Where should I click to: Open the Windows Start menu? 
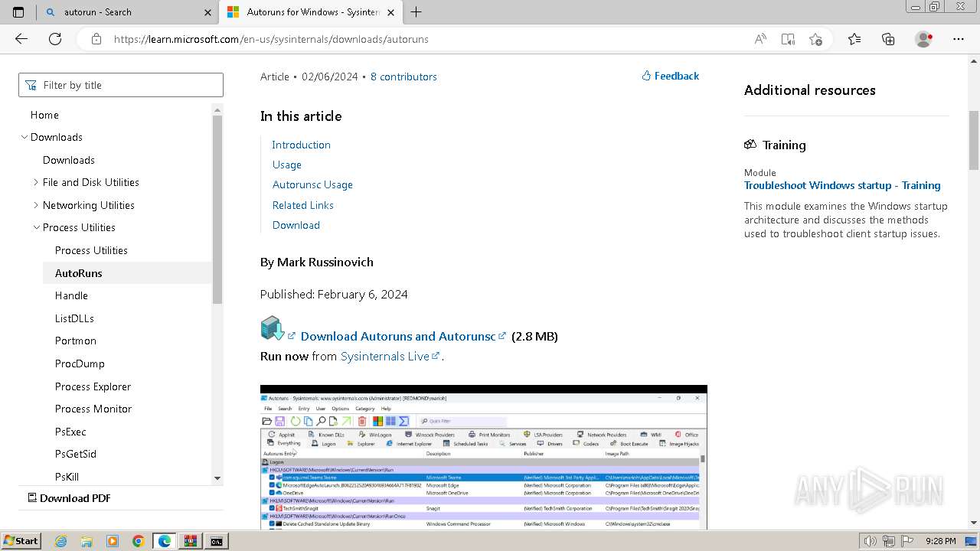21,540
